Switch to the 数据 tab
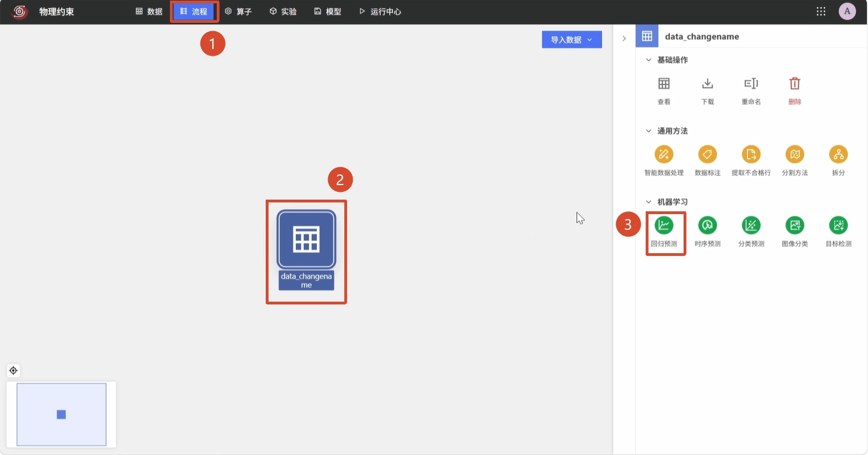Image resolution: width=868 pixels, height=455 pixels. click(x=149, y=11)
